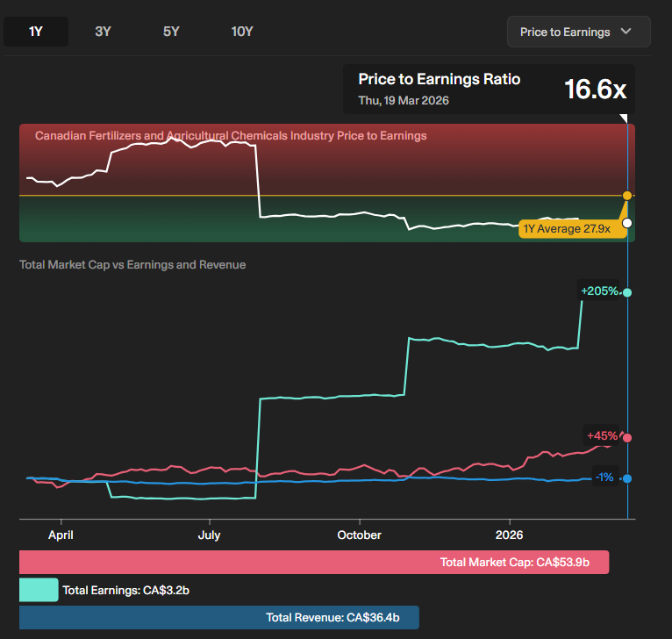This screenshot has width=672, height=639.
Task: Click the Total Market Cap red bar
Action: click(x=314, y=562)
